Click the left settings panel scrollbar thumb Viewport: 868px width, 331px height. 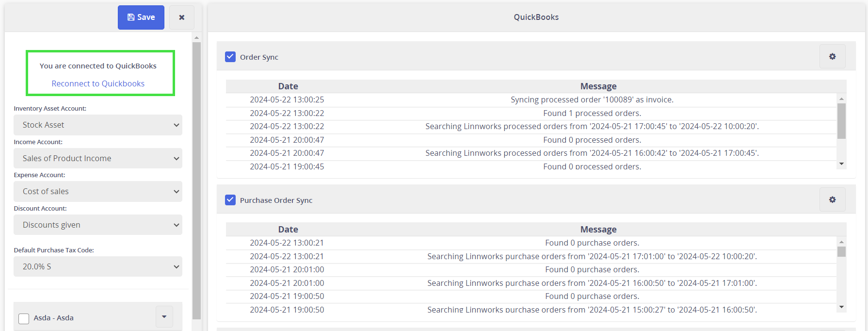196,181
